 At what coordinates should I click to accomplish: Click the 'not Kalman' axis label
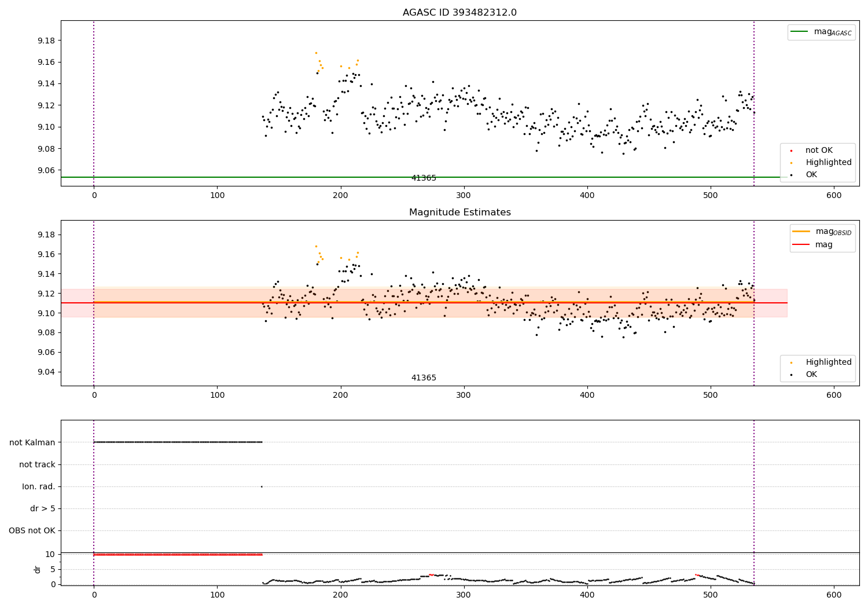[32, 442]
